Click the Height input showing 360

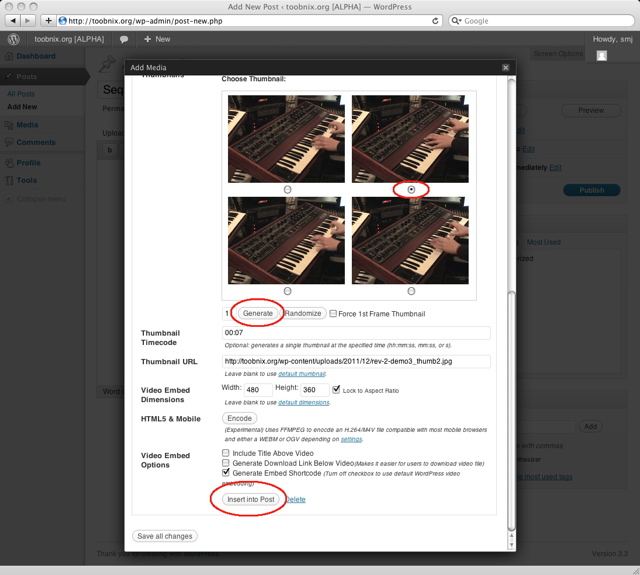314,390
